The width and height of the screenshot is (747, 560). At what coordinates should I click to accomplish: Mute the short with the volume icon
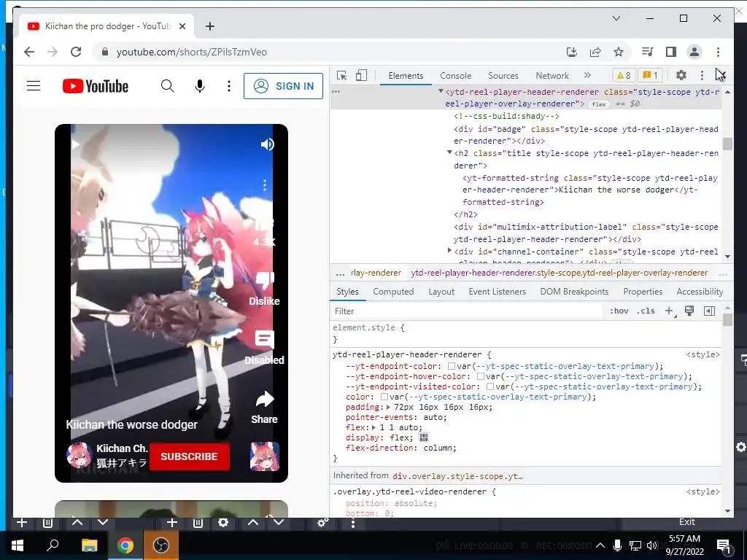point(267,144)
